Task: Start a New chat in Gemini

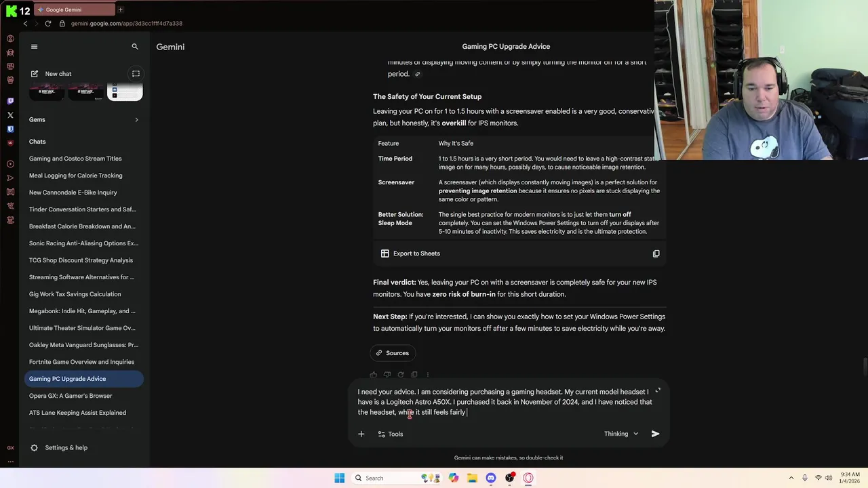Action: (x=52, y=74)
